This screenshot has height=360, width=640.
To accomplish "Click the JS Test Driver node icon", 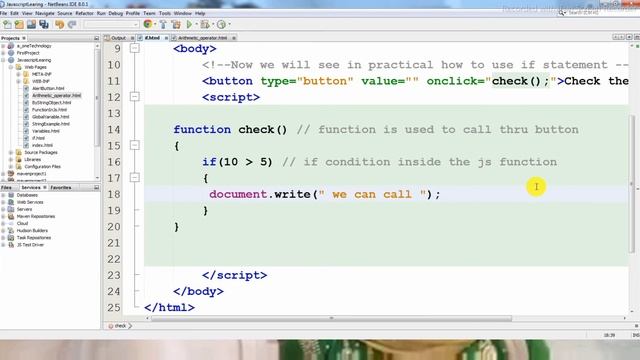I will tap(11, 245).
